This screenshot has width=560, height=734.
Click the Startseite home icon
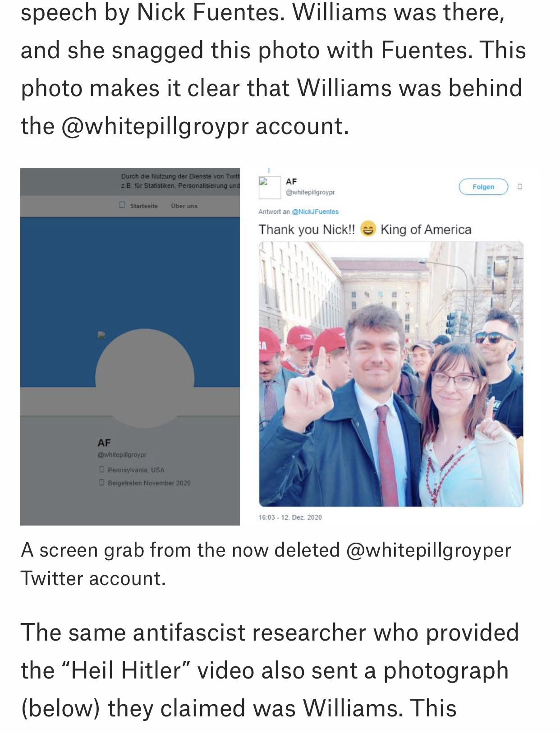122,205
